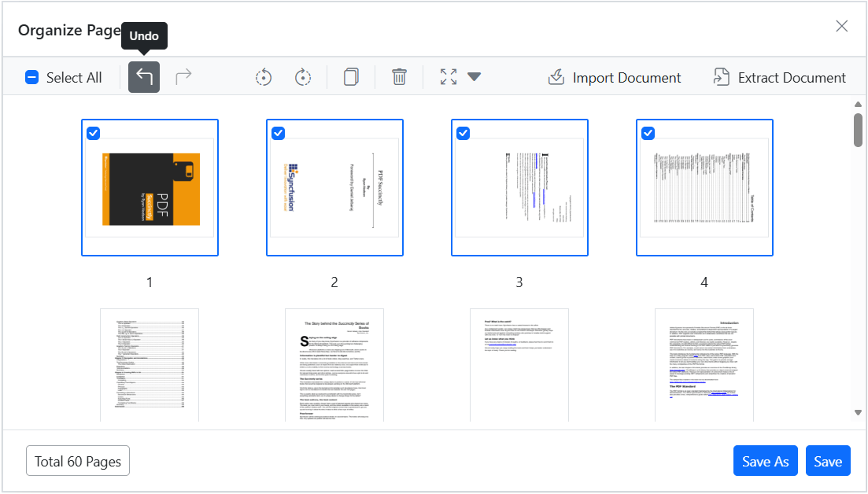Click the Total 60 Pages box
Viewport: 868px width, 494px height.
[x=78, y=461]
